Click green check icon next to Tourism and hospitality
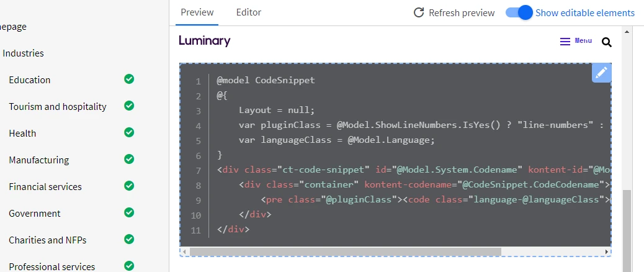The height and width of the screenshot is (272, 644). coord(129,106)
